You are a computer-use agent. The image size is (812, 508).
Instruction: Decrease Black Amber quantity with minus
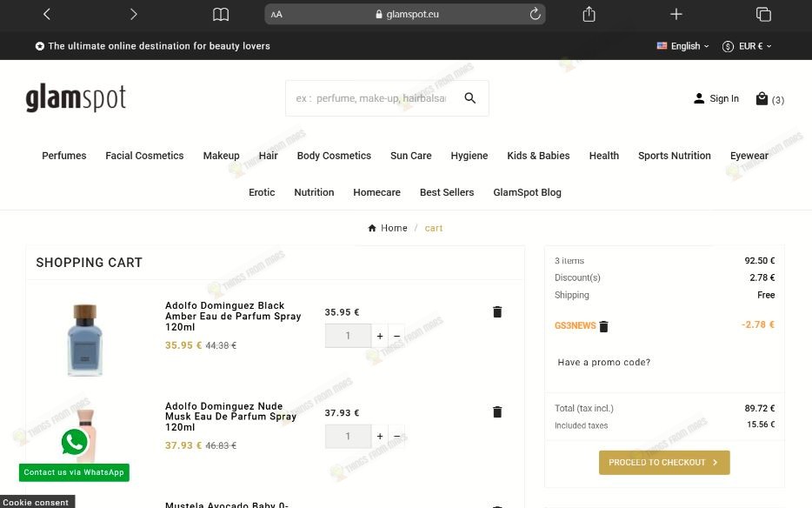(x=396, y=336)
